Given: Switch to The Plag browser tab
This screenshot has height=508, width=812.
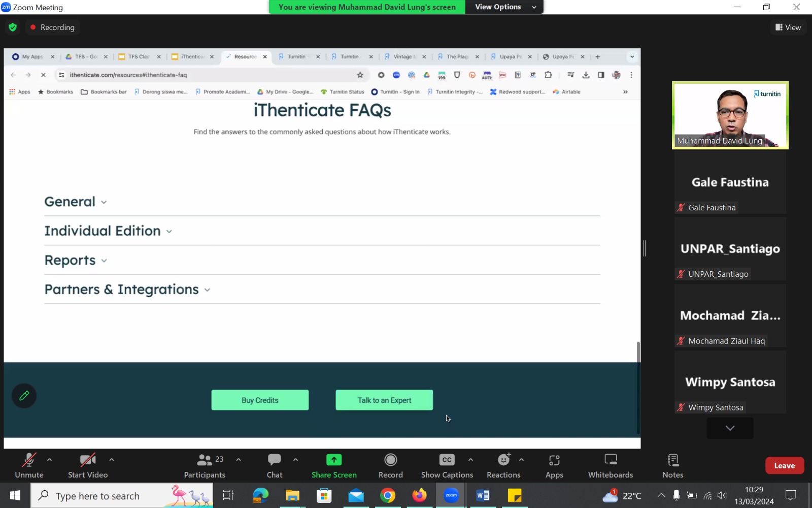Looking at the screenshot, I should [457, 57].
